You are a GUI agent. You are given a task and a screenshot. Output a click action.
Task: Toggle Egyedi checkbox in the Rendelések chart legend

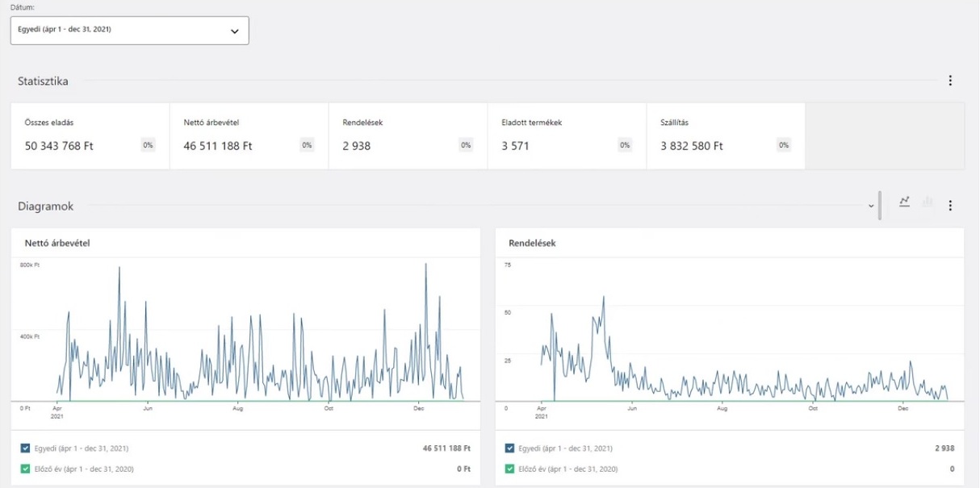[x=509, y=448]
